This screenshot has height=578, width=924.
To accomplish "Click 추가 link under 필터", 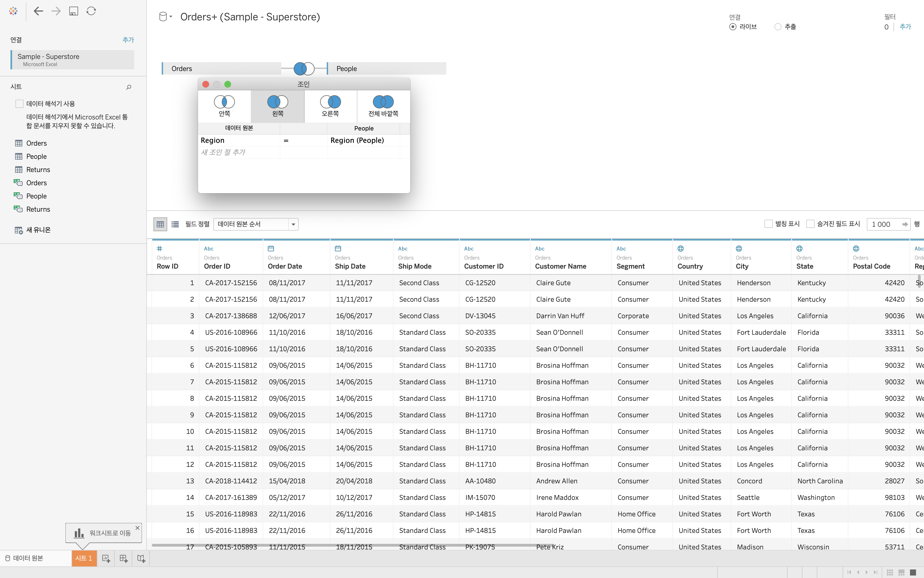I will coord(905,27).
